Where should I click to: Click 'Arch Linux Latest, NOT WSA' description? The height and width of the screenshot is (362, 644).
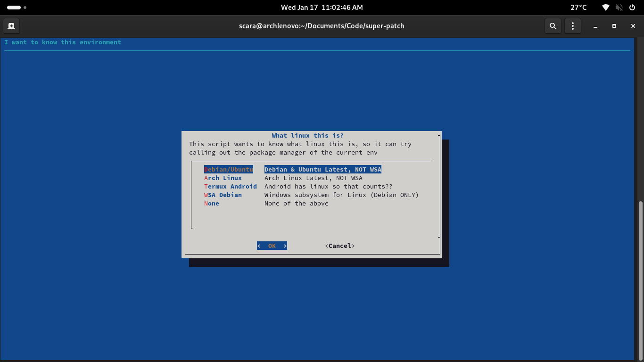[x=314, y=178]
